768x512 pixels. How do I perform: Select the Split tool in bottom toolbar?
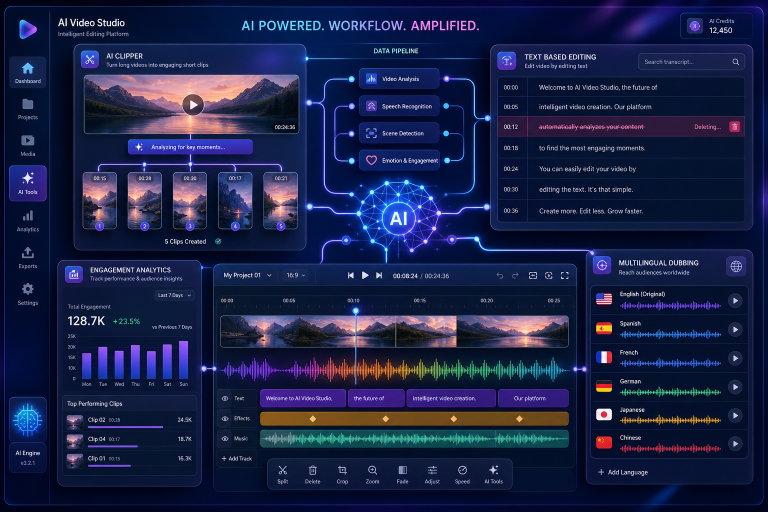283,474
